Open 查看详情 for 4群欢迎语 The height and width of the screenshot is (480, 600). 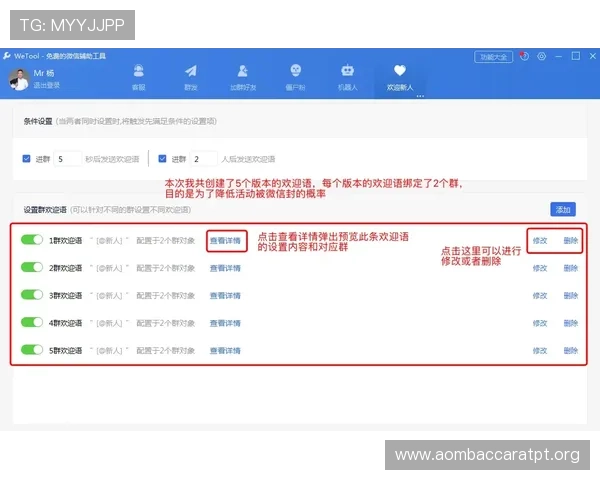coord(225,323)
